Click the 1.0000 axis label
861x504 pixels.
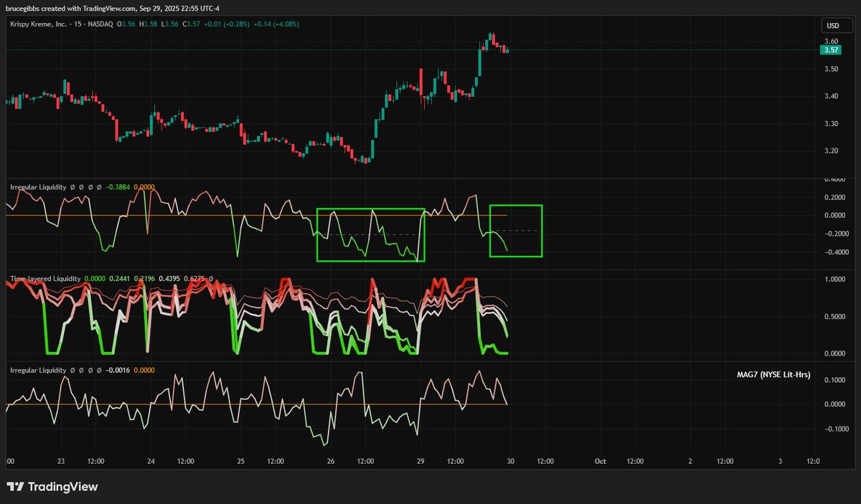[x=834, y=279]
